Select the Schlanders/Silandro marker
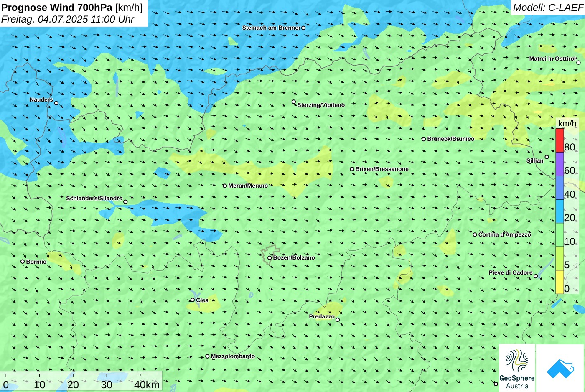Image resolution: width=585 pixels, height=392 pixels. [x=125, y=202]
